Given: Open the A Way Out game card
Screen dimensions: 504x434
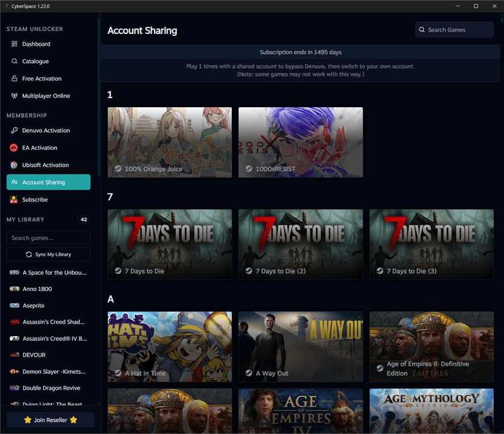Looking at the screenshot, I should click(300, 346).
